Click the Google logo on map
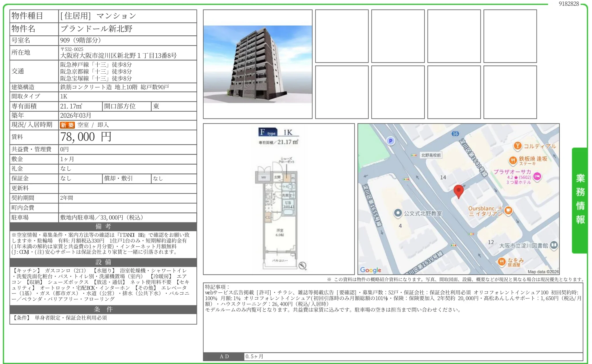592x364 pixels. pyautogui.click(x=371, y=270)
